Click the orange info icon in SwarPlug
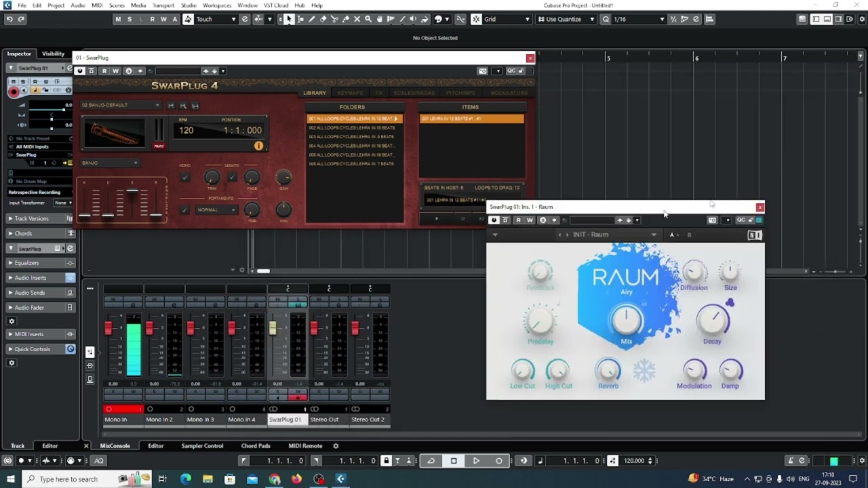The image size is (868, 488). pyautogui.click(x=258, y=146)
